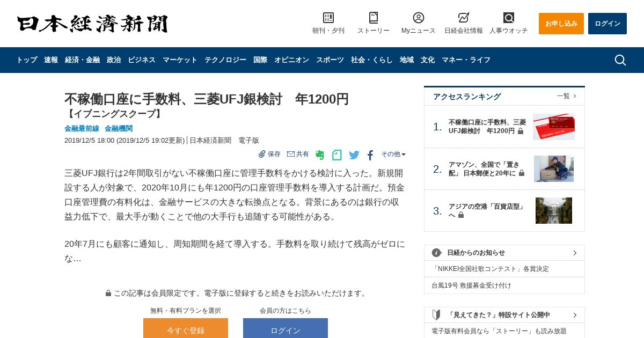Open the マーケット menu item
Image resolution: width=644 pixels, height=338 pixels.
pos(180,60)
